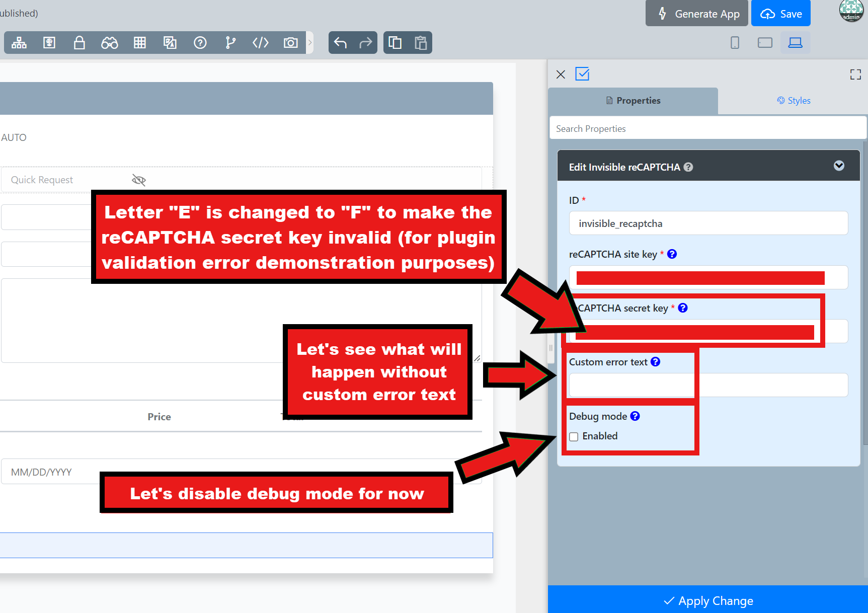
Task: Open the binoculars preview icon
Action: point(110,43)
